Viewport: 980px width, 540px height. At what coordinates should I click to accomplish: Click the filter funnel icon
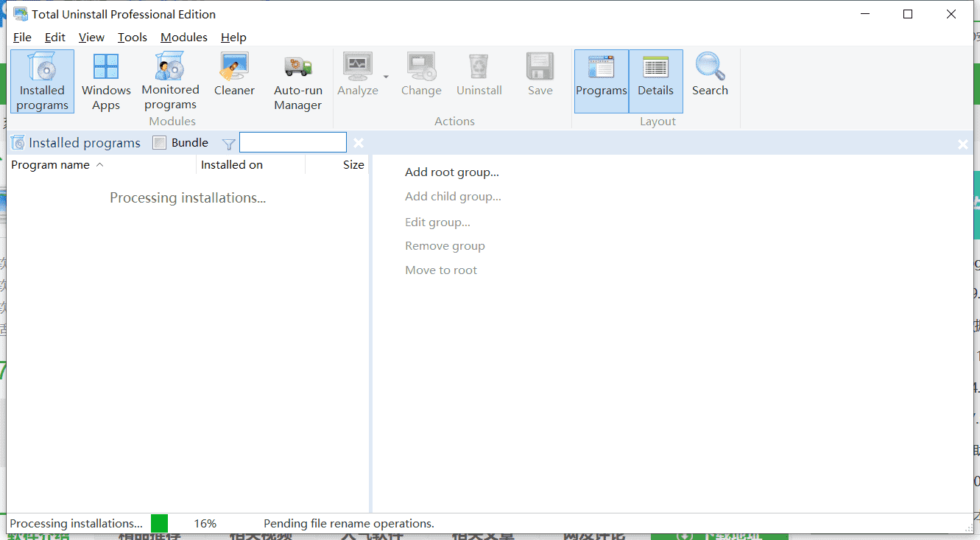tap(229, 144)
